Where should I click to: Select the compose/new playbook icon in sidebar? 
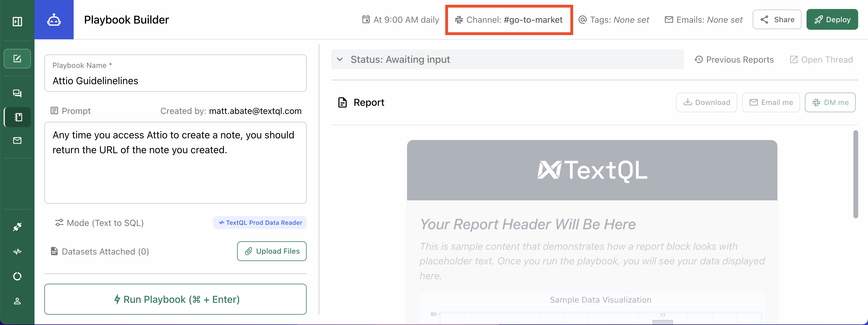pyautogui.click(x=17, y=58)
